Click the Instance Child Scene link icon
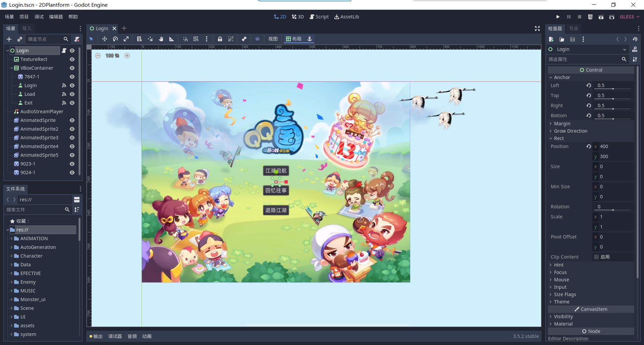 pos(20,39)
